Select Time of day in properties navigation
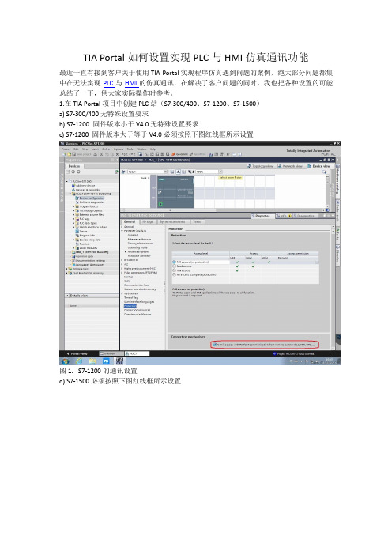Viewport: 392px width, 555px height. [131, 298]
